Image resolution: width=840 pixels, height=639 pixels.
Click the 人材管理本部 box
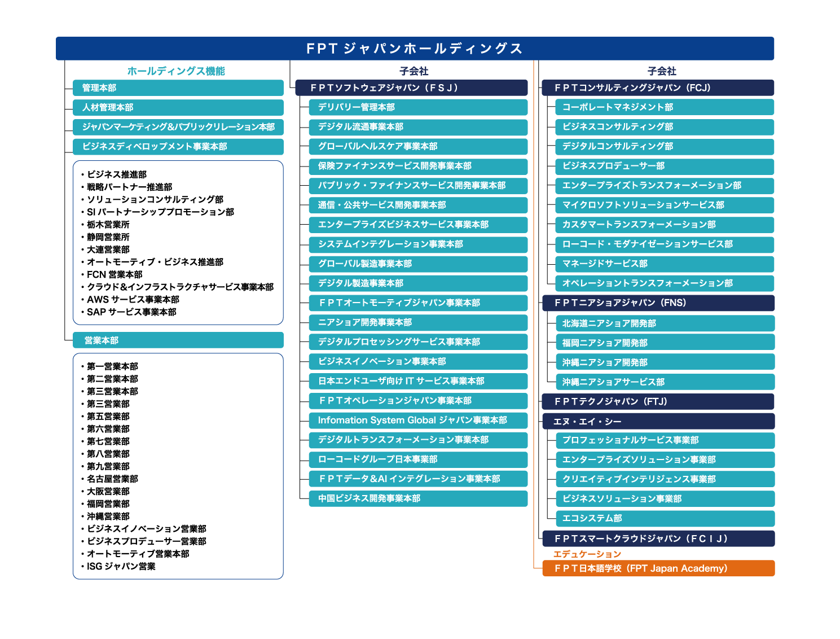click(x=178, y=107)
